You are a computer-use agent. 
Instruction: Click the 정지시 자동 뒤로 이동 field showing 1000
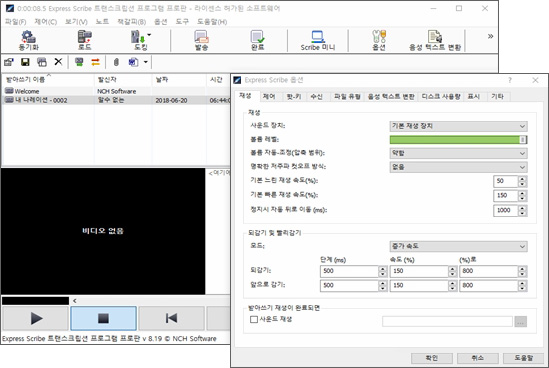tap(505, 210)
